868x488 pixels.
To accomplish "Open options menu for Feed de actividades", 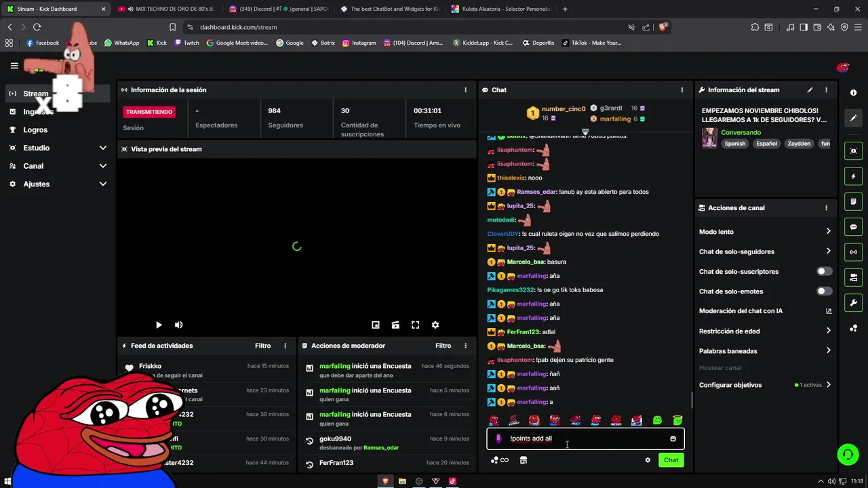I will click(285, 346).
